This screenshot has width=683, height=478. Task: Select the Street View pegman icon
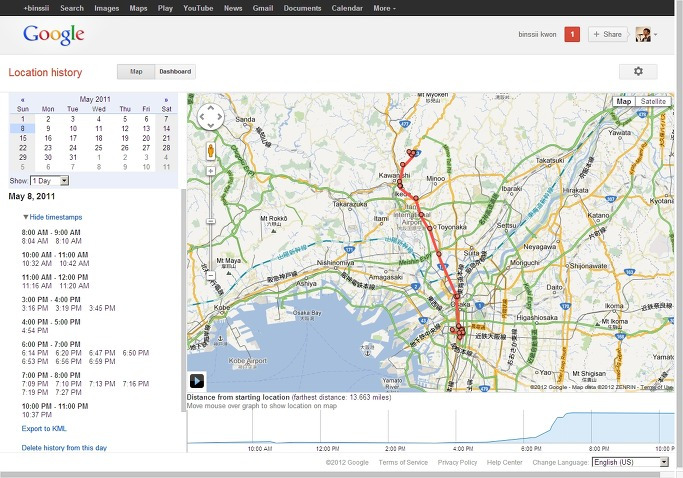pos(211,151)
